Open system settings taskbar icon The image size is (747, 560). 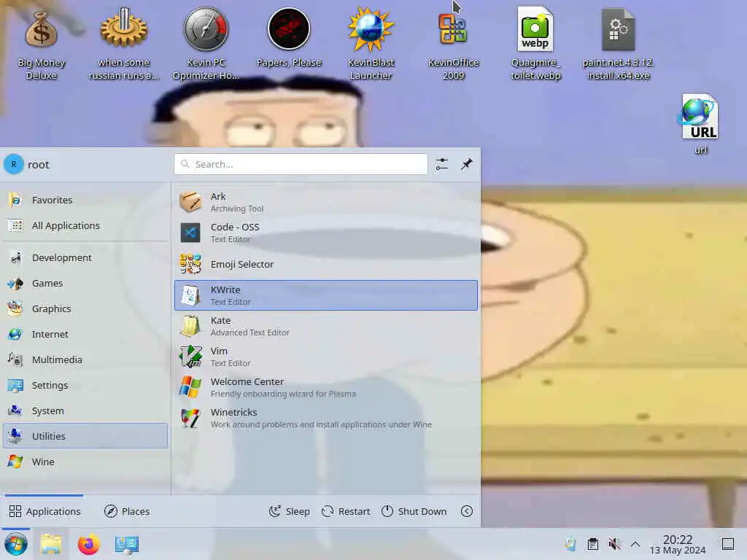[x=126, y=544]
